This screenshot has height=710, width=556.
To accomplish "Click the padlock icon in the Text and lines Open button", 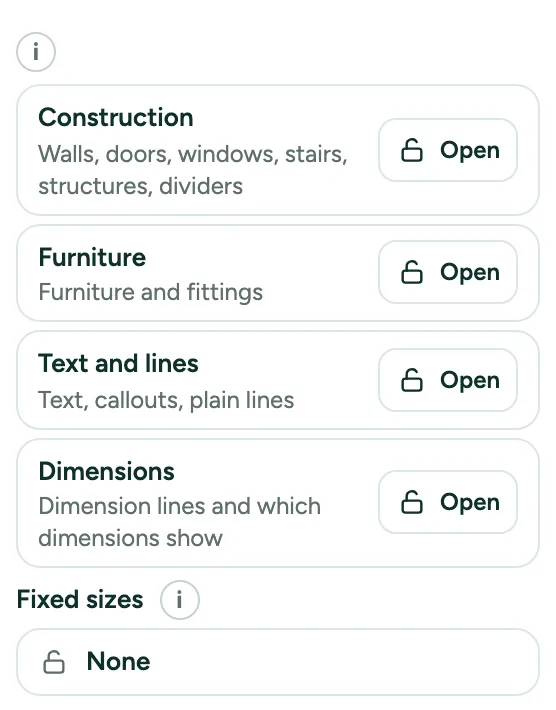I will pos(412,380).
